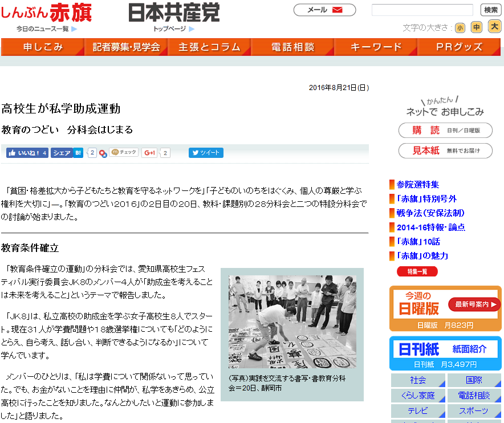Open the 電話相談 sidebar category
The width and height of the screenshot is (504, 423).
coord(474,396)
